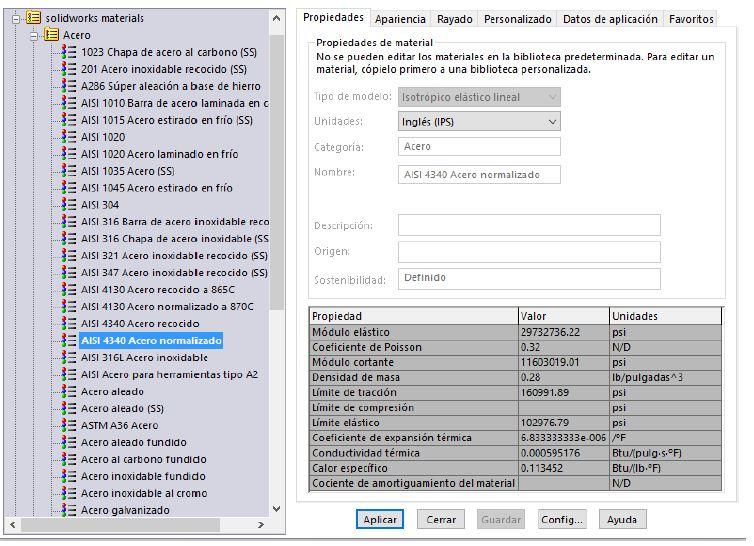Click the icon next to ASTM A36 Acero
This screenshot has height=546, width=754.
(69, 426)
